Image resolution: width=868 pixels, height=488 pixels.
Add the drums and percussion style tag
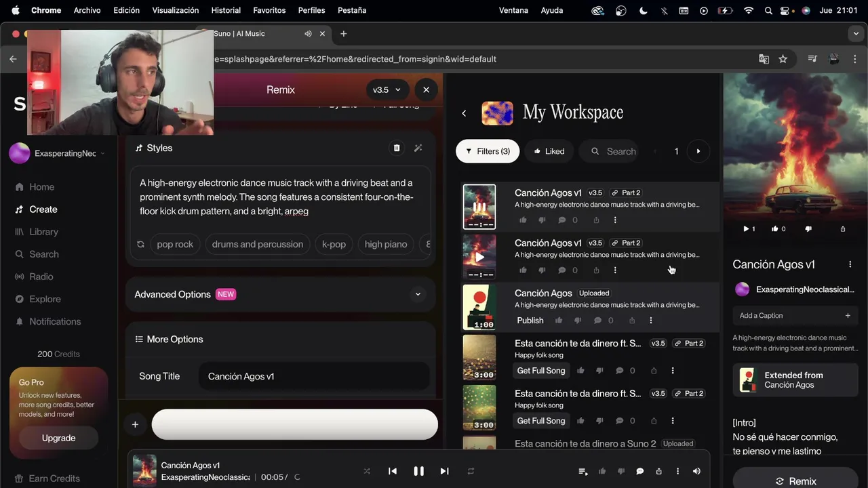click(258, 244)
